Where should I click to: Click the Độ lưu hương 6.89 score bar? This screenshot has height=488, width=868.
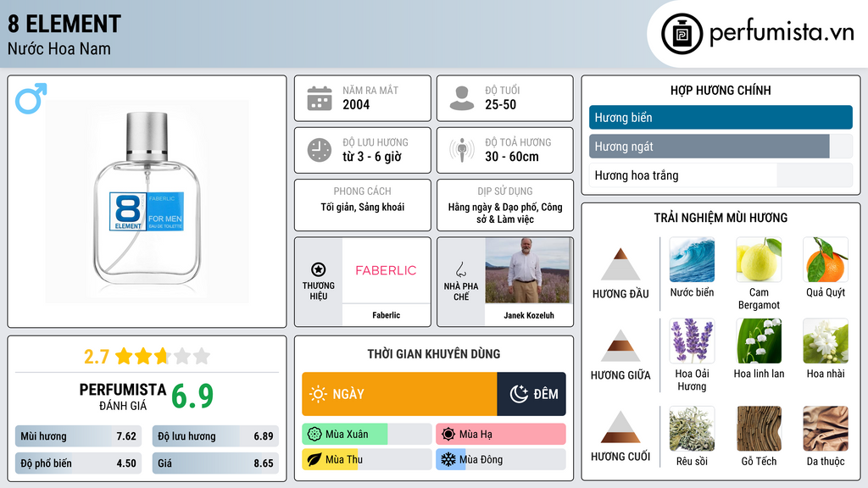[x=215, y=436]
